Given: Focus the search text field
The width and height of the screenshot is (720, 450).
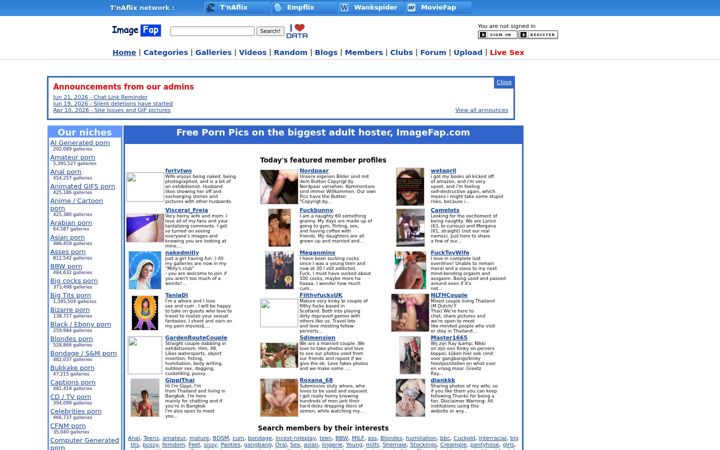Looking at the screenshot, I should tap(212, 31).
